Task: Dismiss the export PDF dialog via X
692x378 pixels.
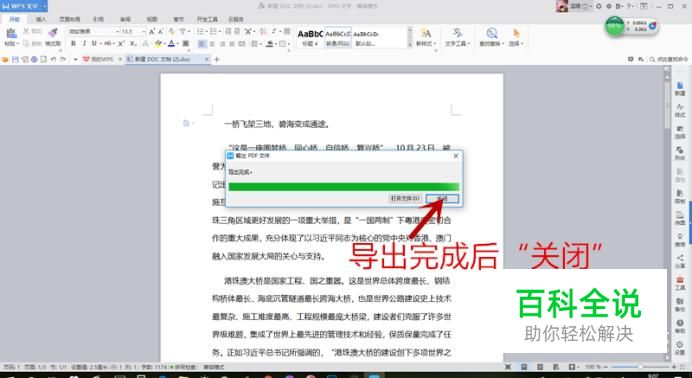Action: (x=456, y=156)
